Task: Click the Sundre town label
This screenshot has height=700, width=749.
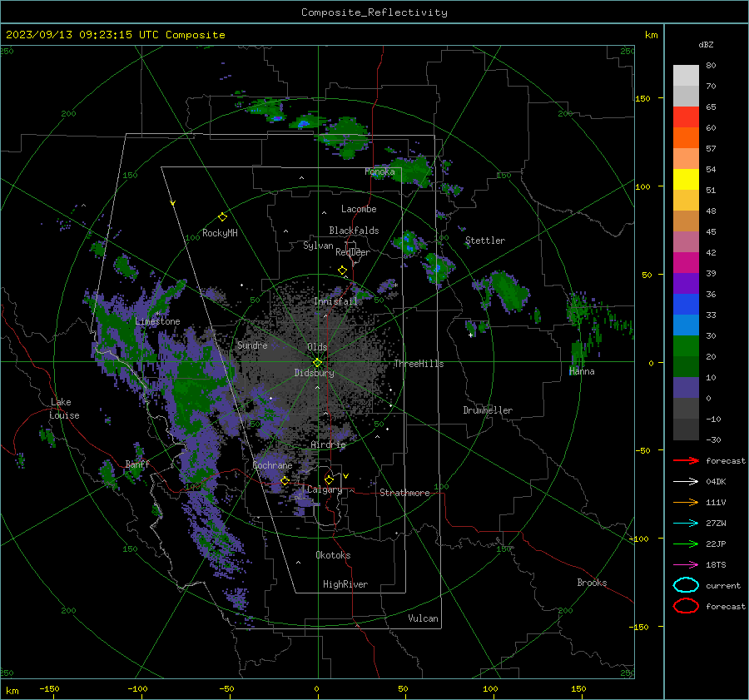Action: coord(252,345)
